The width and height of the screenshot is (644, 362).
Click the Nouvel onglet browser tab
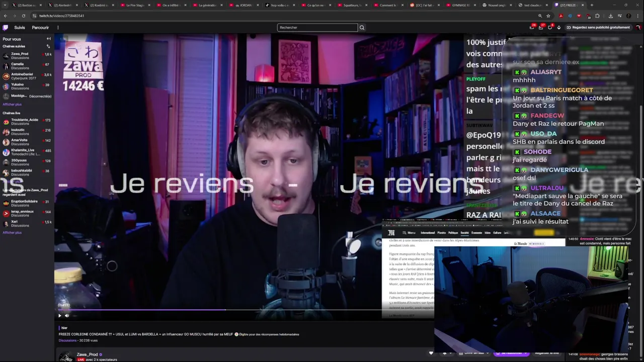497,5
